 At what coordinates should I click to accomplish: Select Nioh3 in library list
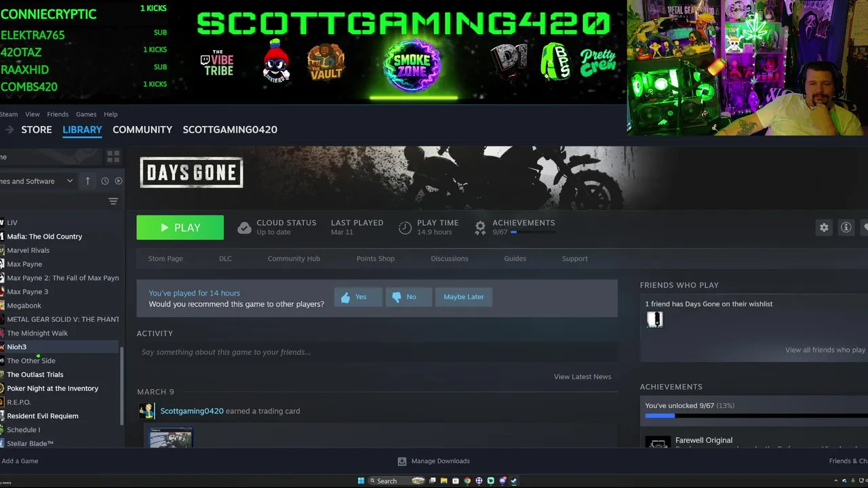click(60, 347)
